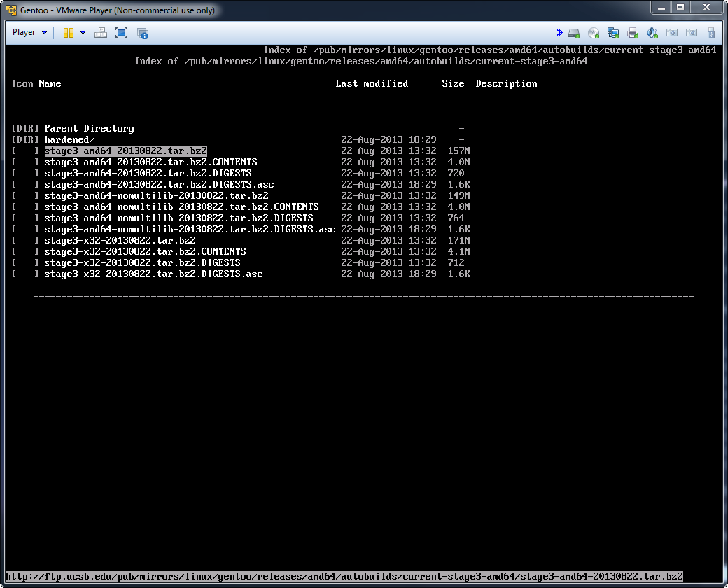Click the VMware Player title bar icon
This screenshot has height=588, width=728.
click(x=11, y=10)
